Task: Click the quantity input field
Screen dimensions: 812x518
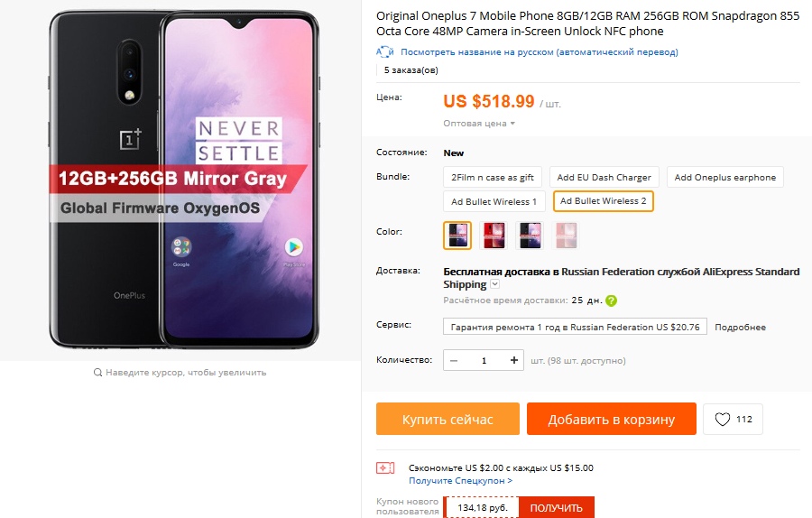Action: (x=484, y=361)
